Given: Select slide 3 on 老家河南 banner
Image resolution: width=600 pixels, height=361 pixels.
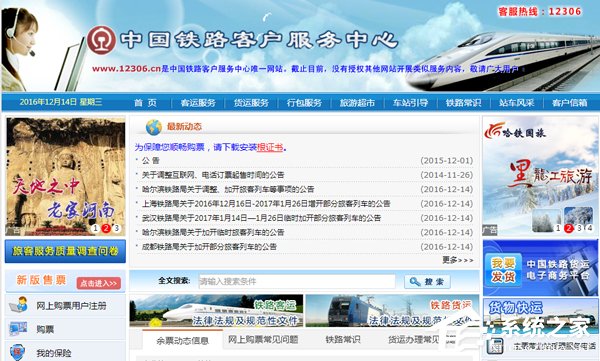Looking at the screenshot, I should coord(116,229).
